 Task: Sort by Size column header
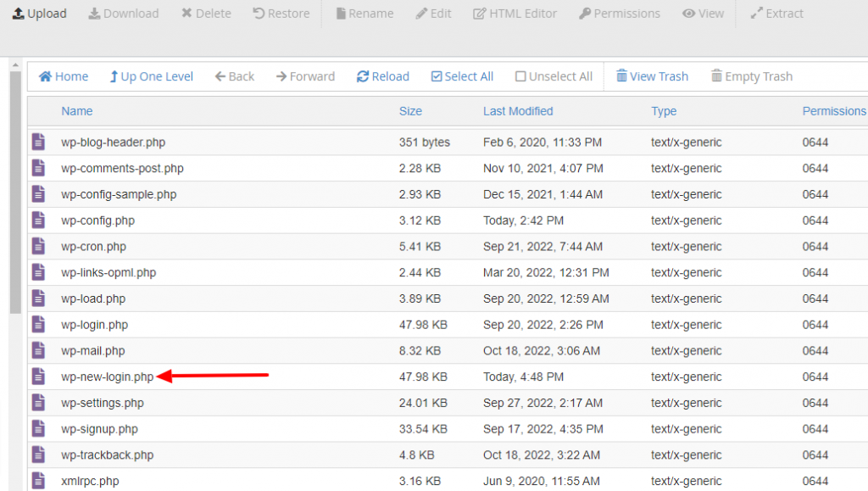click(410, 111)
